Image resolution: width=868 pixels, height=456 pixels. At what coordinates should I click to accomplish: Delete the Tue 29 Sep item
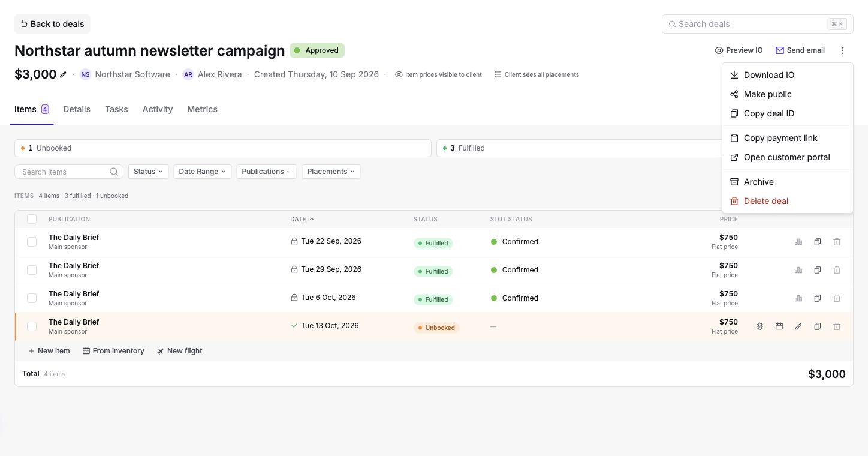click(x=837, y=270)
